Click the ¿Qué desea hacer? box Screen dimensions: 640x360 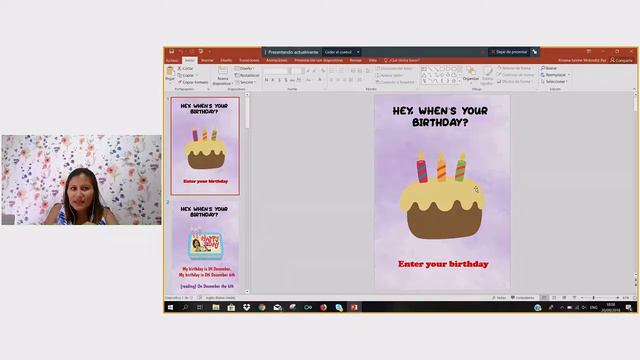point(402,60)
